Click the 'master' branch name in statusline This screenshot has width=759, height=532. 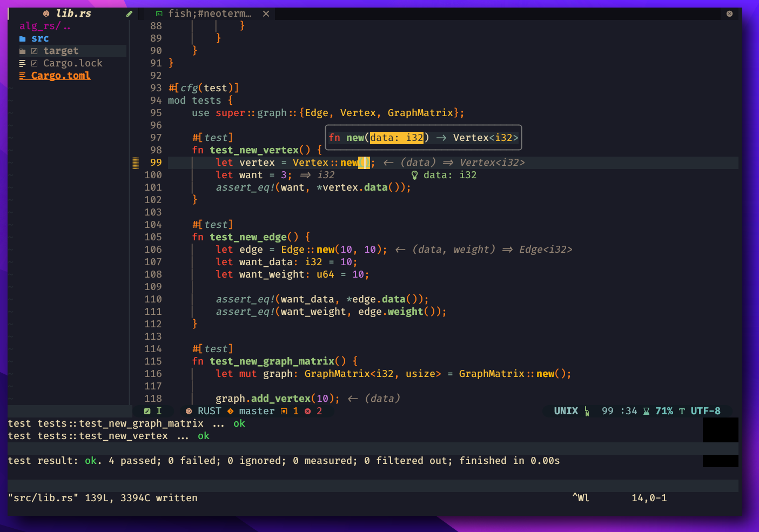[257, 411]
